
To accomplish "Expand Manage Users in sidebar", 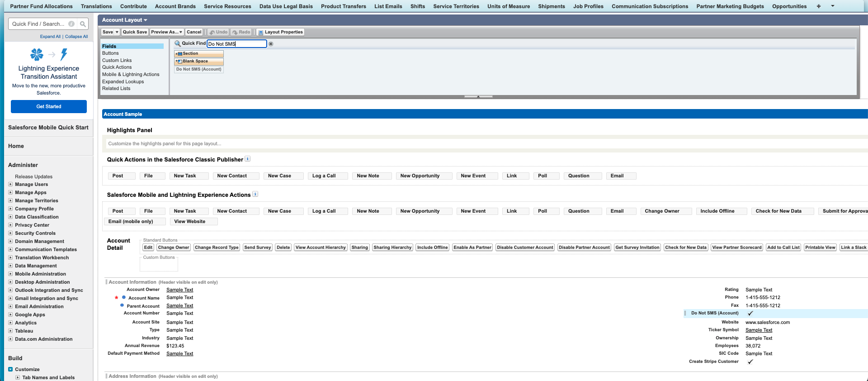I will pos(10,184).
